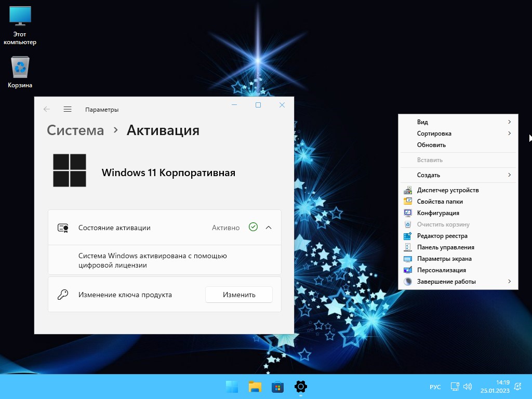
Task: Go back with the Settings back arrow
Action: point(47,109)
